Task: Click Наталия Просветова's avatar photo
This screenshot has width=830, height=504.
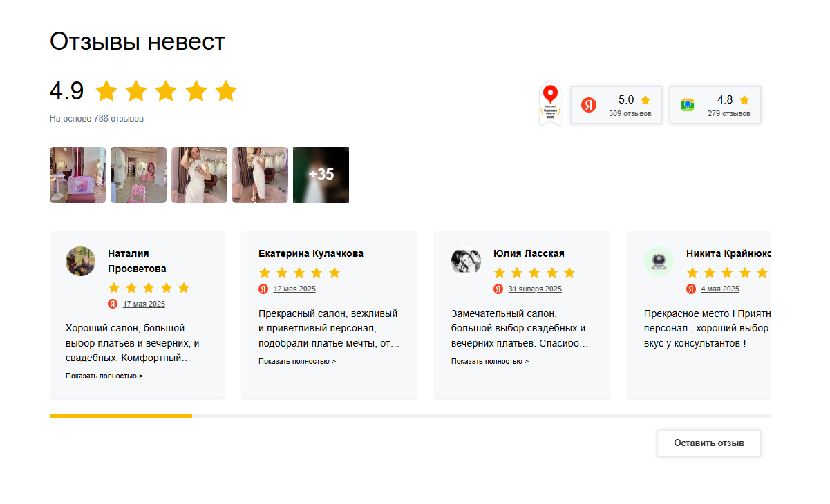Action: [81, 262]
